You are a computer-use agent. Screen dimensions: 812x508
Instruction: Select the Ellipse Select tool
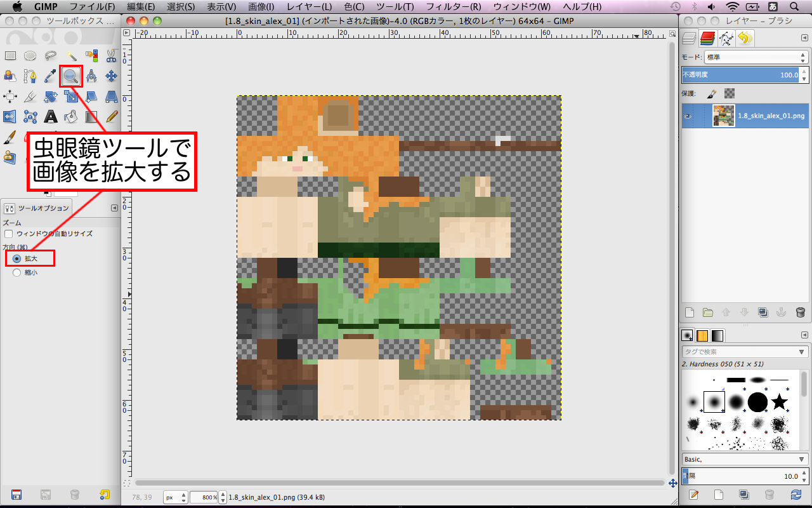[x=30, y=56]
